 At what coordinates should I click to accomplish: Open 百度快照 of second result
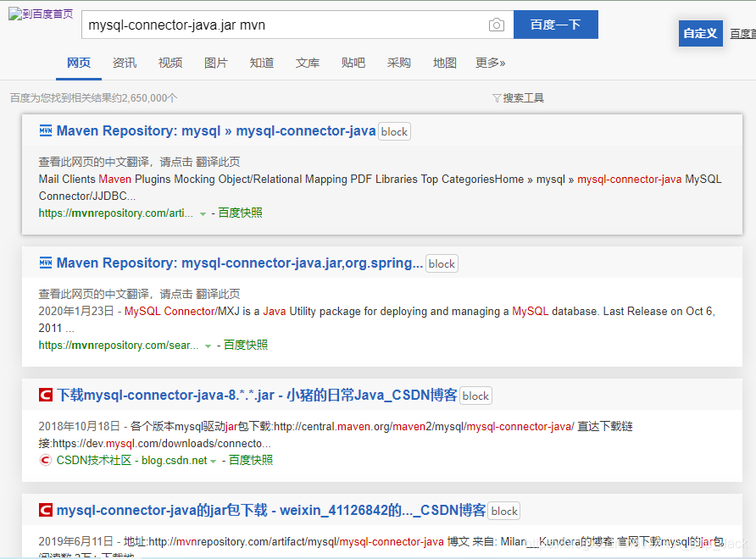coord(246,345)
